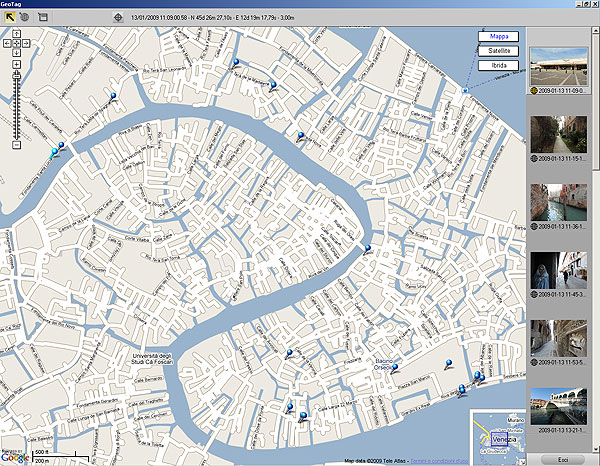This screenshot has height=466, width=600.
Task: Click geotag icon beside 2009-01-13 11-15 photo
Action: point(534,158)
